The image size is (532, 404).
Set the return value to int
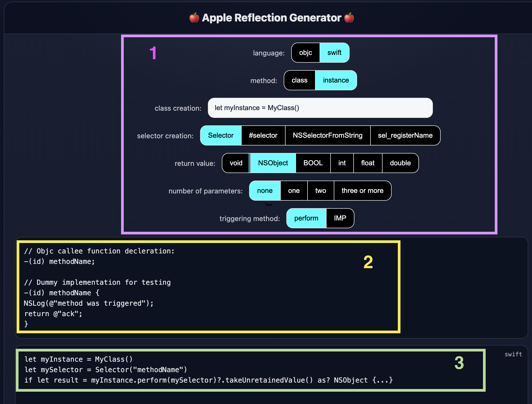(x=342, y=163)
